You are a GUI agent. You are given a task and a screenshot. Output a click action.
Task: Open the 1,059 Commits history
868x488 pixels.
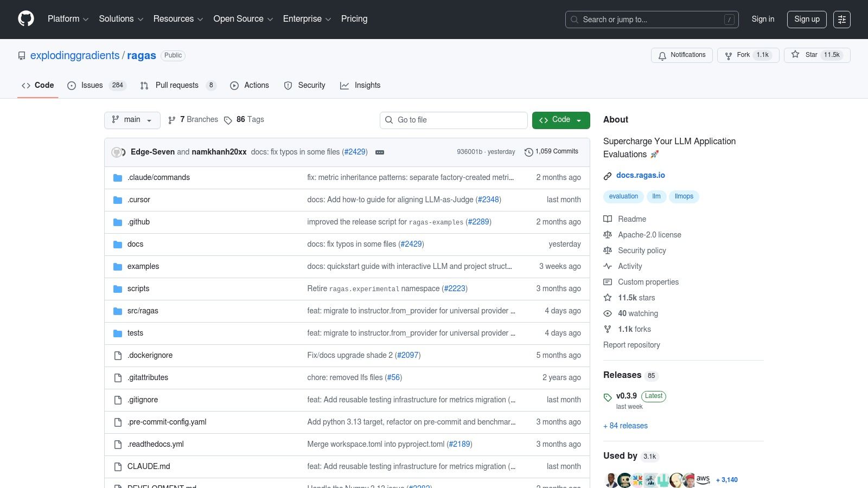[552, 152]
